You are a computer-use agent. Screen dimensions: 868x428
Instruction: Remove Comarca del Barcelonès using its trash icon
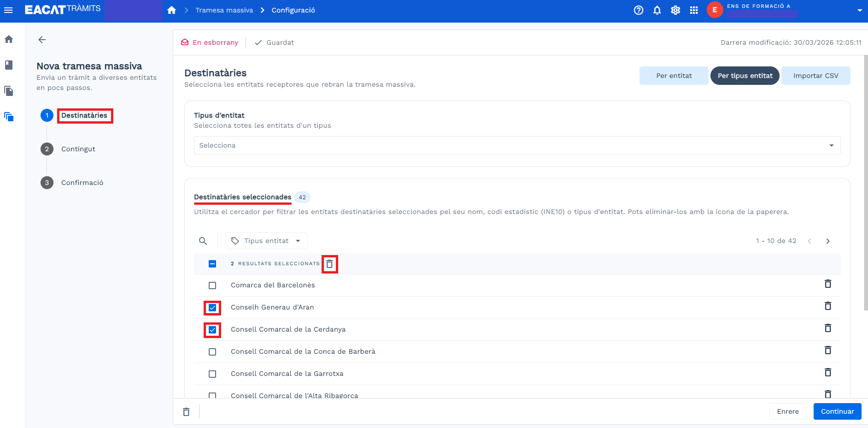[x=827, y=284]
